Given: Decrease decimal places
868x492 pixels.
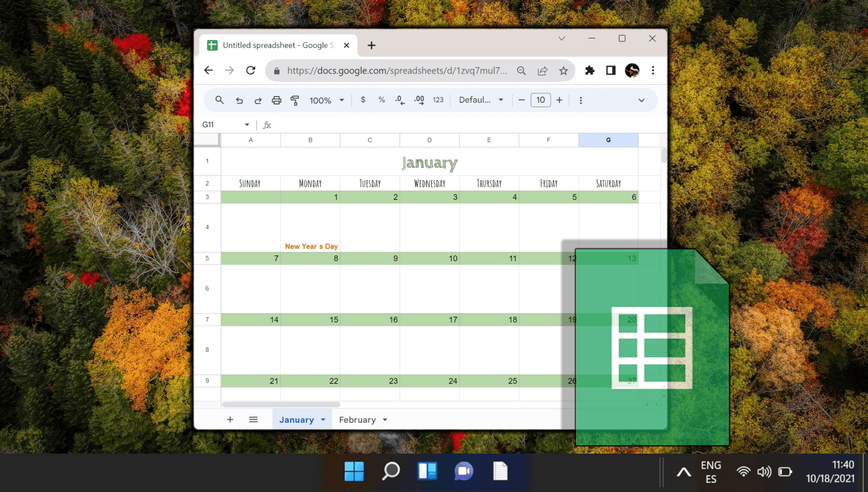Looking at the screenshot, I should click(399, 100).
